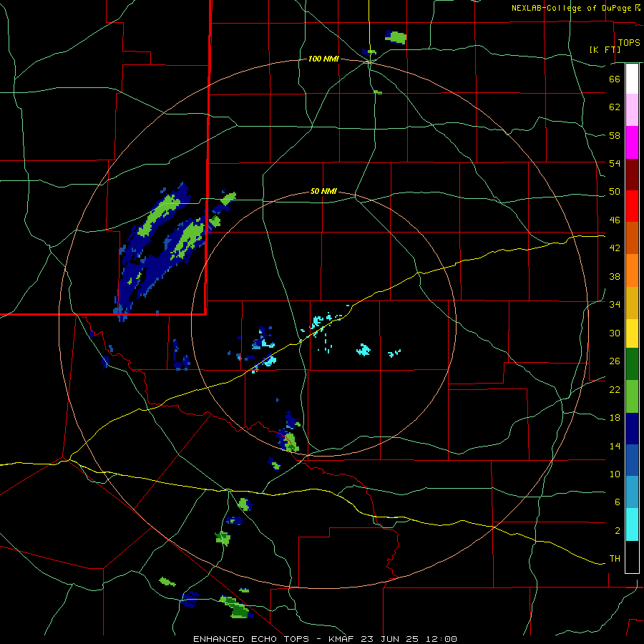
Task: Click the legend scale value 26
Action: (x=615, y=361)
